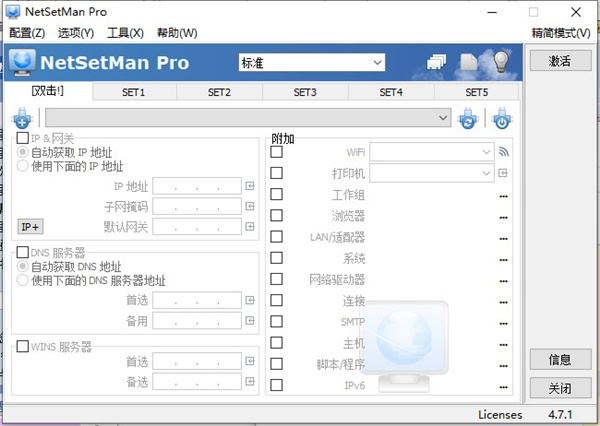Click the note page icon in header
This screenshot has width=600, height=426.
click(x=469, y=62)
